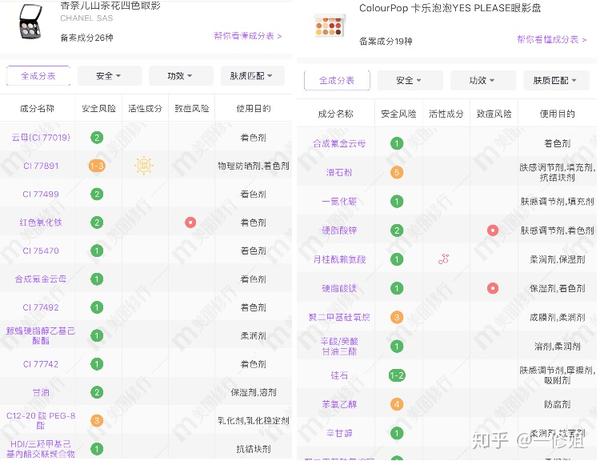
Task: Open ingredient link C12-20 酸 PEG-8 酯
Action: 41,421
